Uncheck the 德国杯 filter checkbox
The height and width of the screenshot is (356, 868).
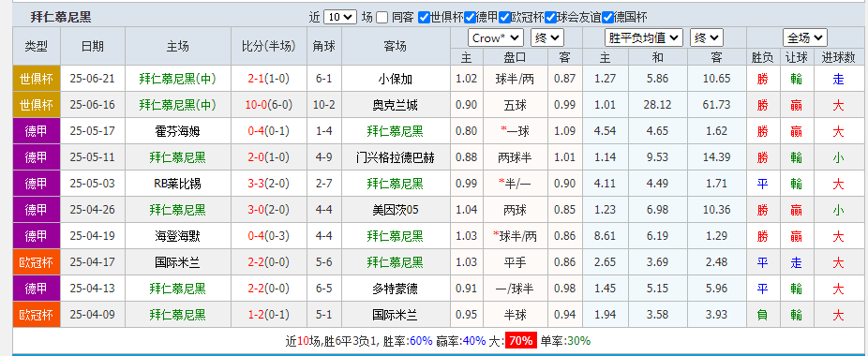click(x=607, y=17)
